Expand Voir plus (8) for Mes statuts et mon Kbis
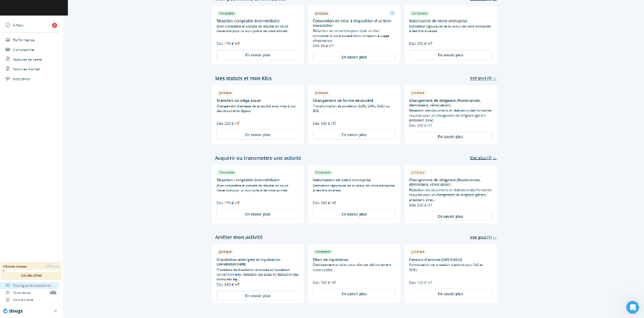 click(x=483, y=78)
